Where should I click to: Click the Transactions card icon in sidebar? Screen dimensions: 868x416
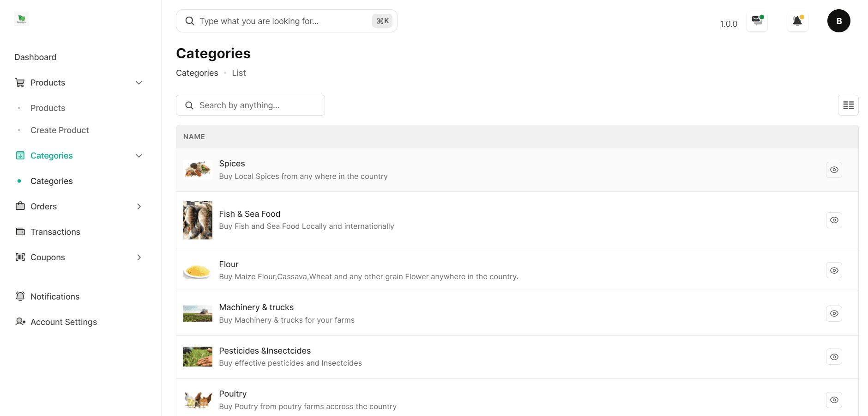tap(20, 232)
